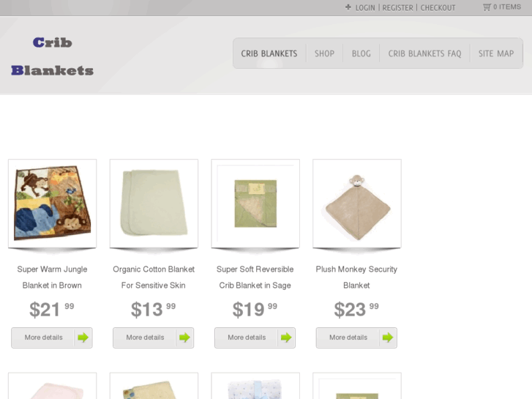
Task: Click green arrow for Reversible Sage Blanket
Action: point(286,338)
